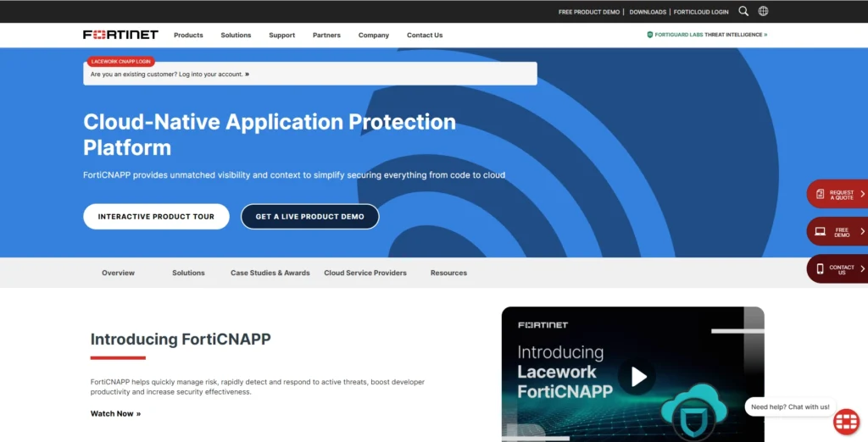Click Get a Live Product Demo button

pyautogui.click(x=310, y=216)
